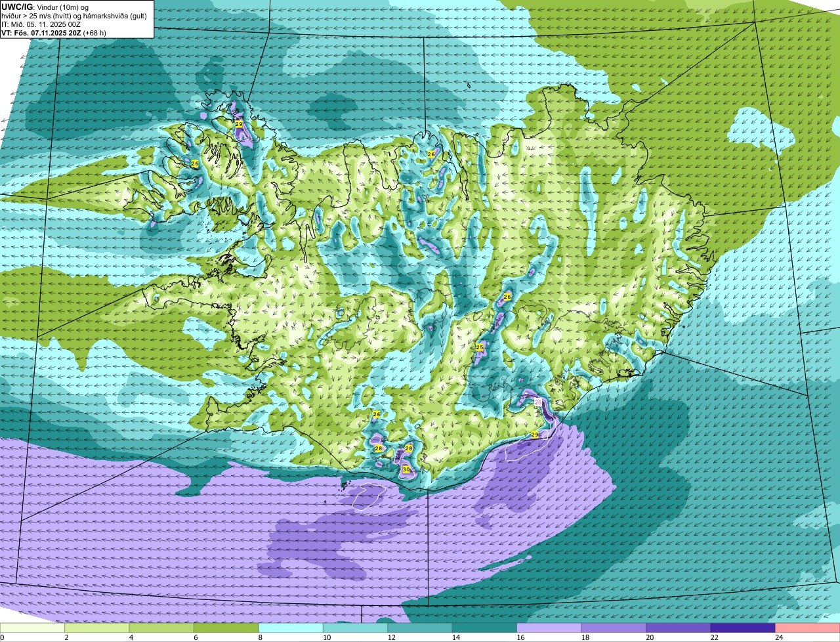Click the 12–14 m/s teal legend swatch
The image size is (840, 642).
[x=421, y=628]
